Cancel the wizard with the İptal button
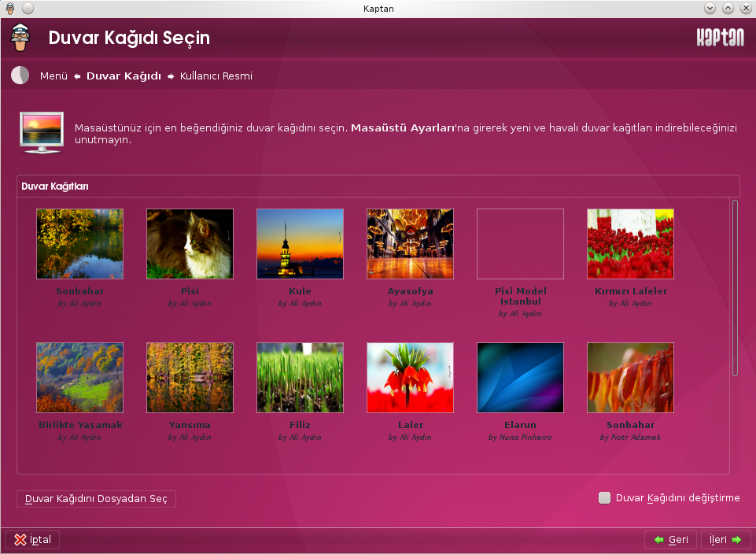 click(x=33, y=540)
